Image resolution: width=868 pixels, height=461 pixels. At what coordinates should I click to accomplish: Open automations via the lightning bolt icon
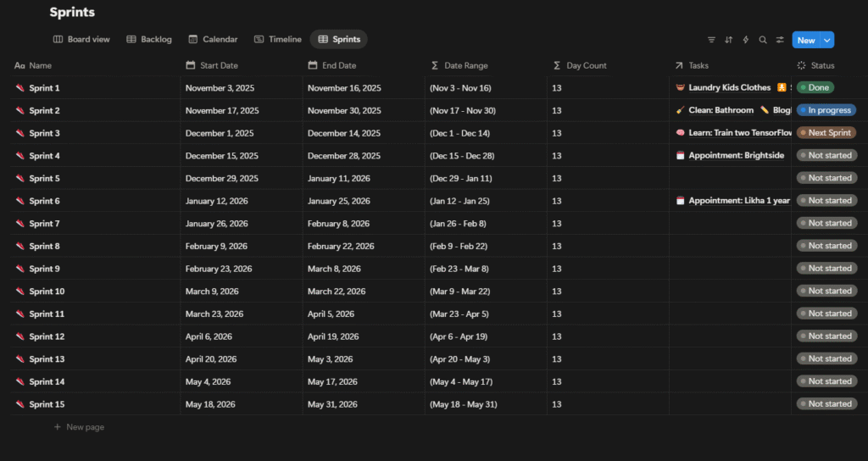point(746,40)
